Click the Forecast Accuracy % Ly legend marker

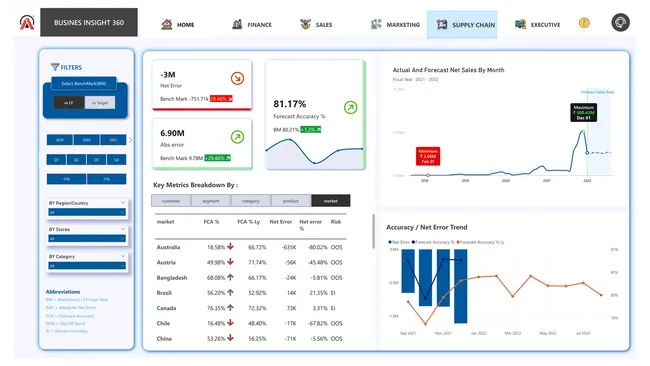[x=458, y=242]
